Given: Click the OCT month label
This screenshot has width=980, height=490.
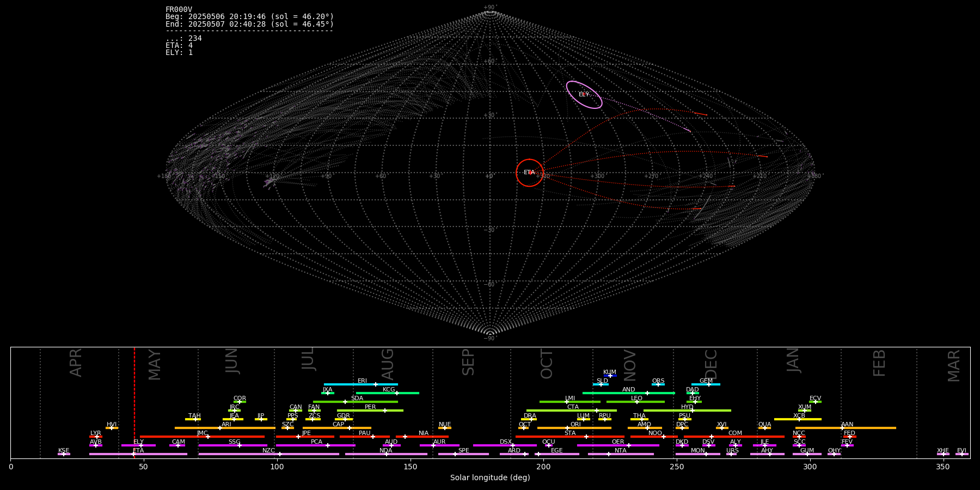Looking at the screenshot, I should click(547, 364).
